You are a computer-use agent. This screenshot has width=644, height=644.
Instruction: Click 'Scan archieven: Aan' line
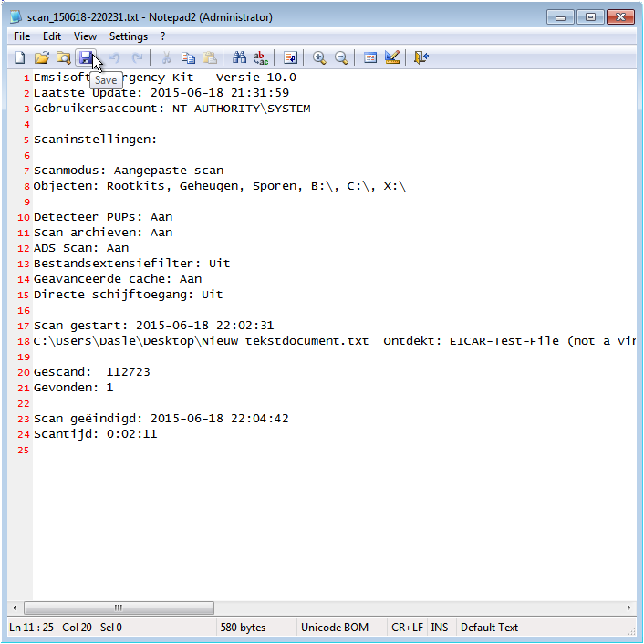coord(103,233)
